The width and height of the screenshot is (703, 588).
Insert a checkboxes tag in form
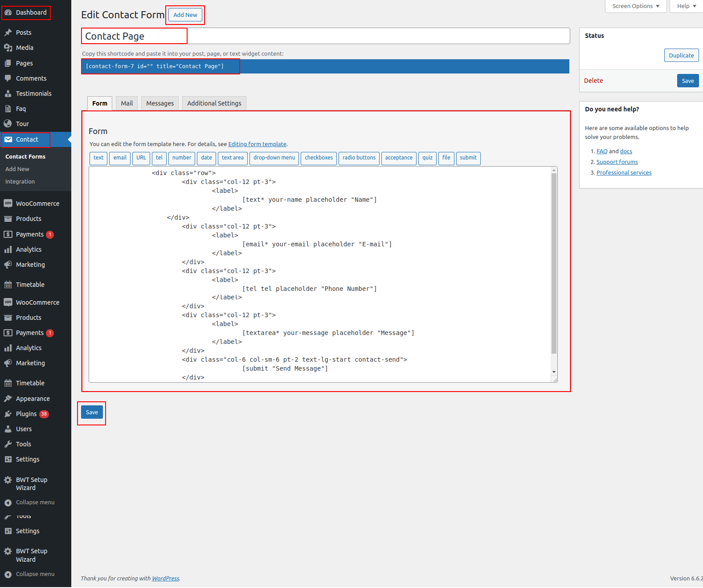[319, 158]
